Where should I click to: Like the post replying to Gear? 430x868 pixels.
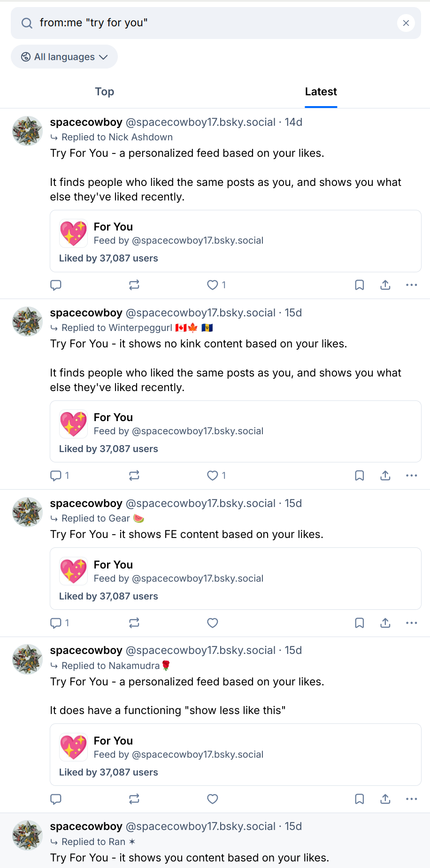tap(213, 623)
